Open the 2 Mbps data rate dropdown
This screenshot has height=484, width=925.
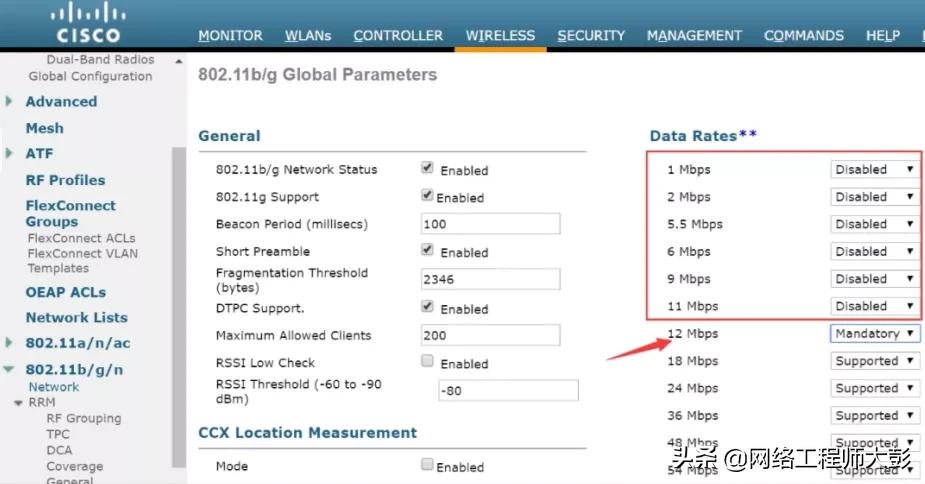[x=875, y=197]
